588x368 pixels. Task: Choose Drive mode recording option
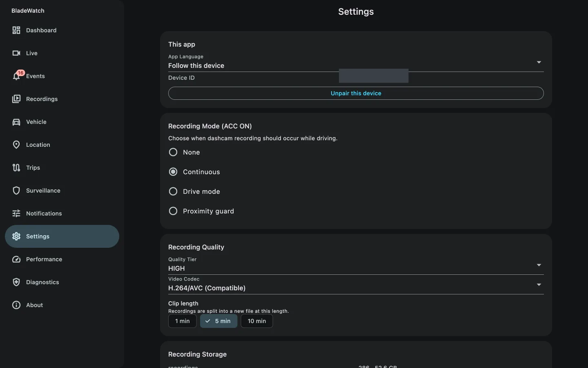[x=173, y=191]
